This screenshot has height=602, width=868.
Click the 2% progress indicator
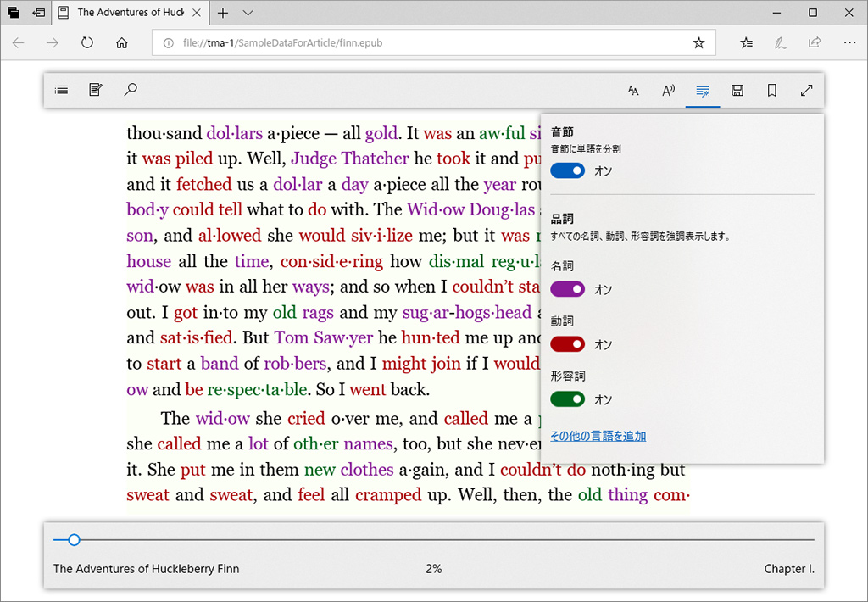coord(434,569)
